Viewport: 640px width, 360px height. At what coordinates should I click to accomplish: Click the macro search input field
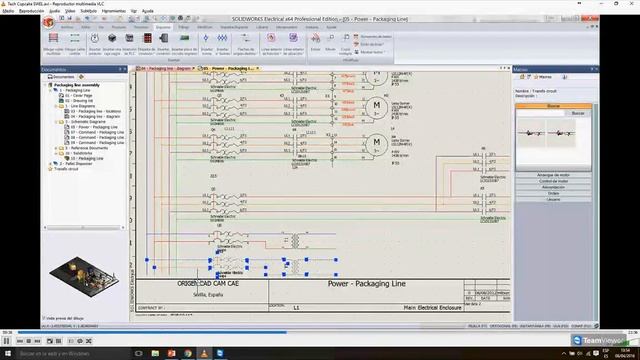[x=540, y=113]
